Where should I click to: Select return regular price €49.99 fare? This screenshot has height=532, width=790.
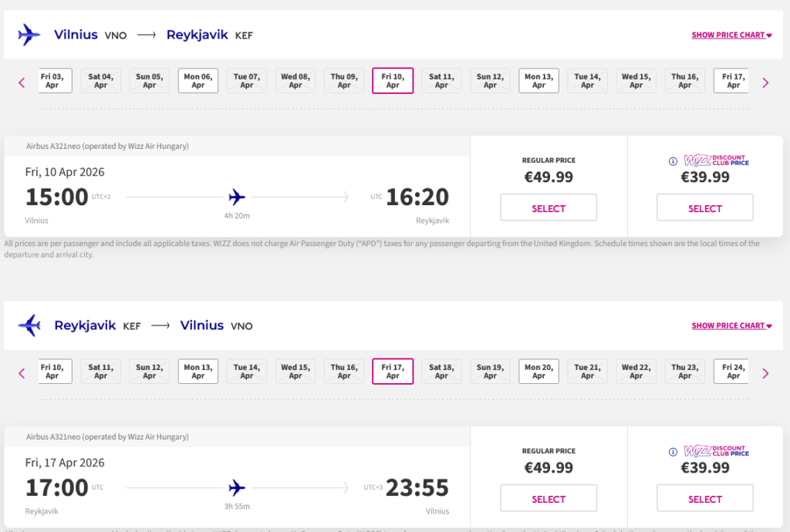click(549, 499)
